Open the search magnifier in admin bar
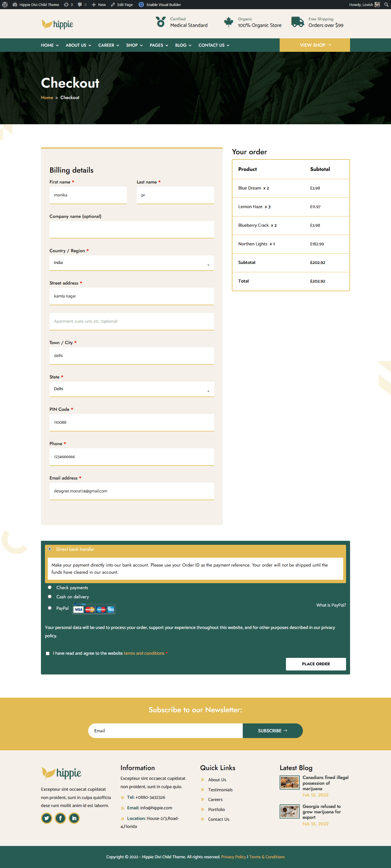 coord(386,5)
